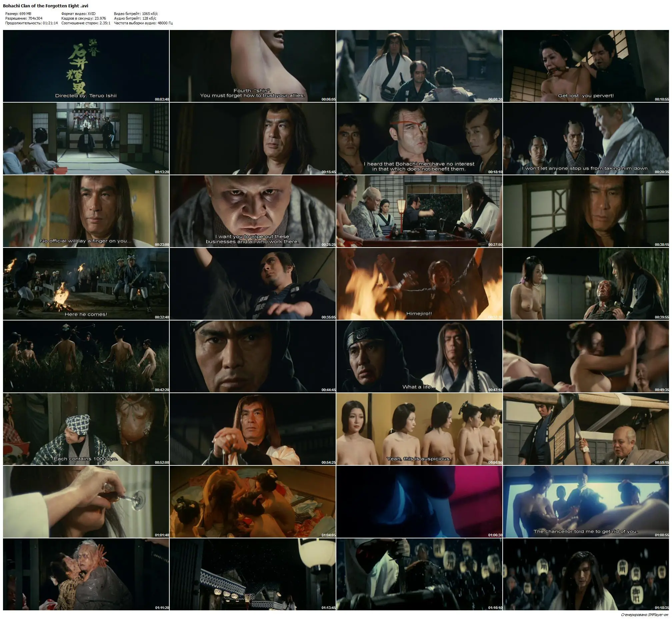This screenshot has height=620, width=672.
Task: Click the thumbnail at 00:54:25
Action: pyautogui.click(x=252, y=429)
